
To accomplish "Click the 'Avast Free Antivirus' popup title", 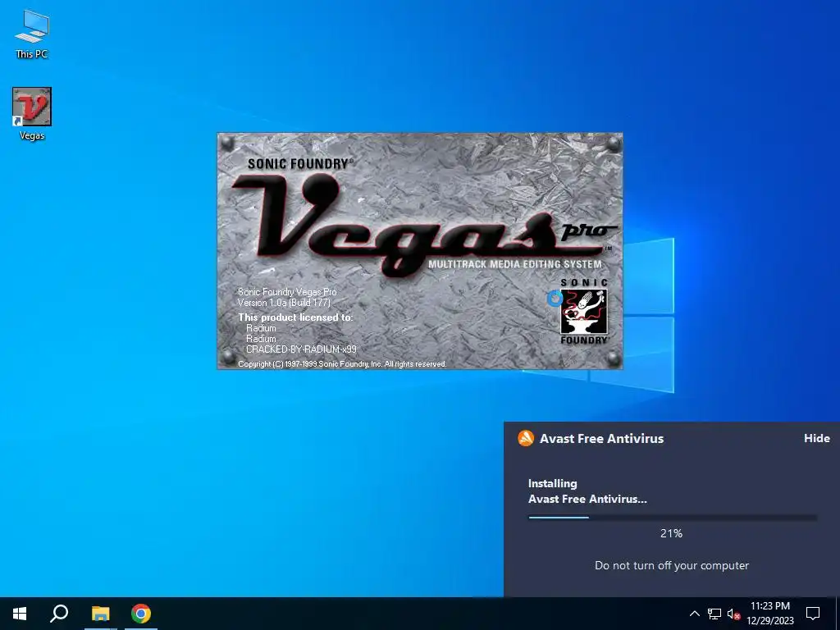I will (601, 438).
